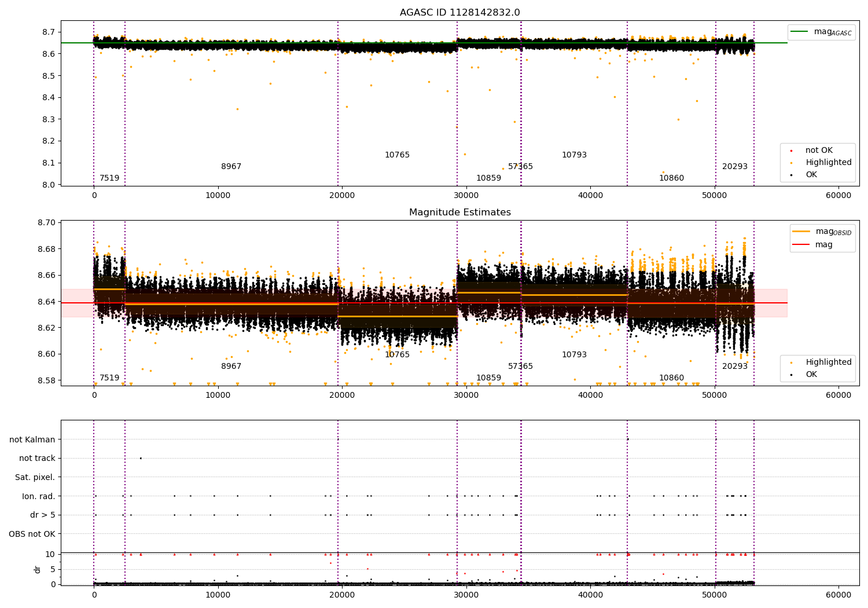Click the 'Ion. rad.' row label
868x608 pixels.
click(x=39, y=496)
